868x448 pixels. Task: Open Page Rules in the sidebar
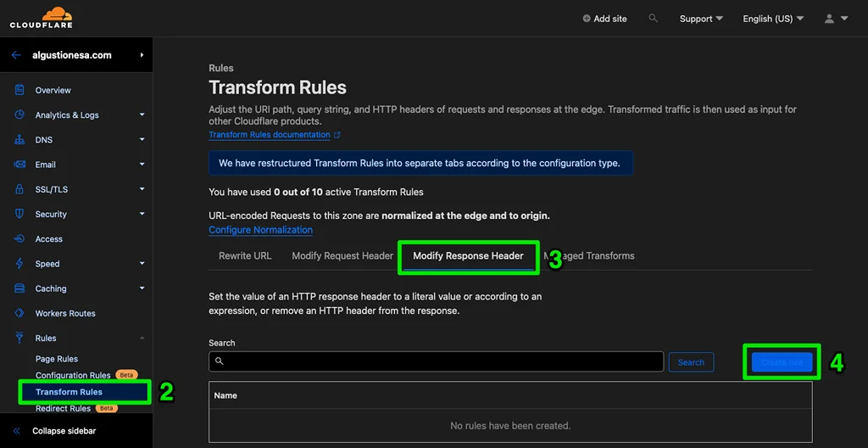pyautogui.click(x=57, y=359)
